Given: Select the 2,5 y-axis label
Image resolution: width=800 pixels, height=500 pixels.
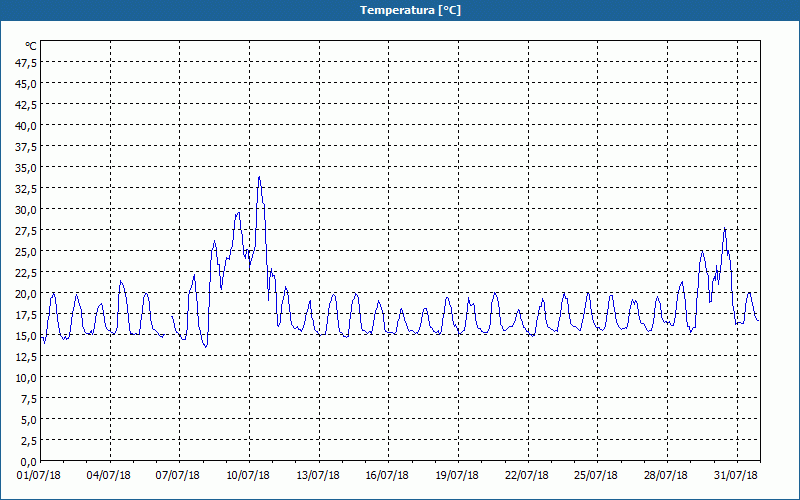Looking at the screenshot, I should [29, 441].
